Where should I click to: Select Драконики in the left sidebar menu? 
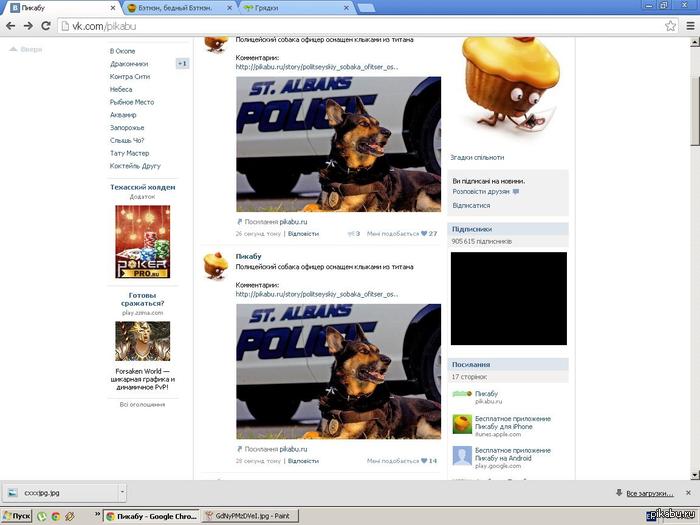129,63
